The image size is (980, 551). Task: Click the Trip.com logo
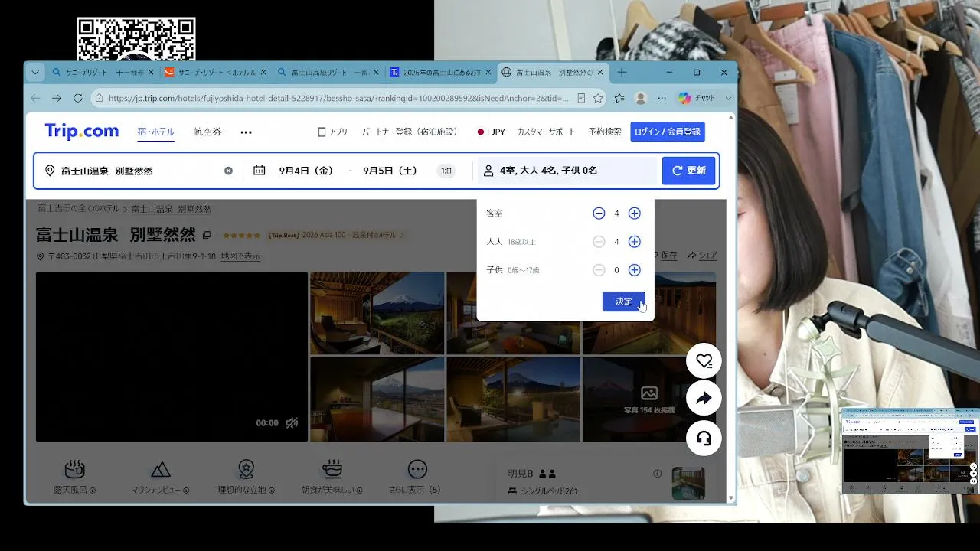pos(82,132)
